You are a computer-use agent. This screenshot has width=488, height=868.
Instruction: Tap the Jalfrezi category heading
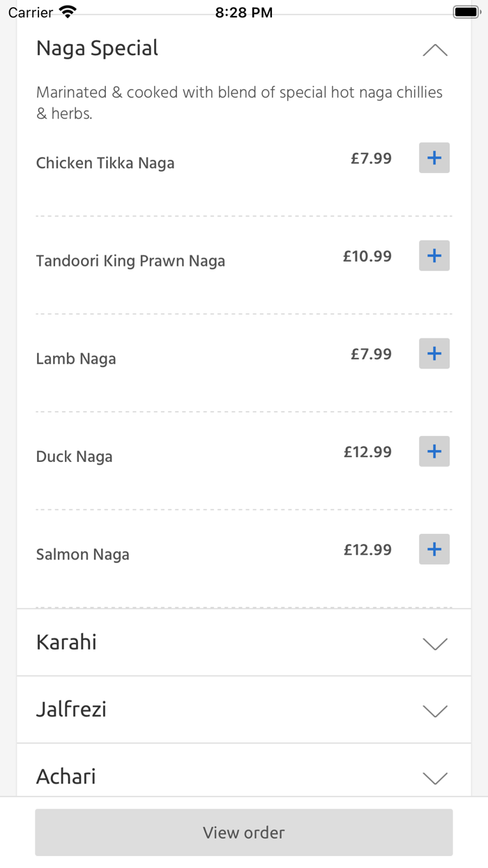71,710
